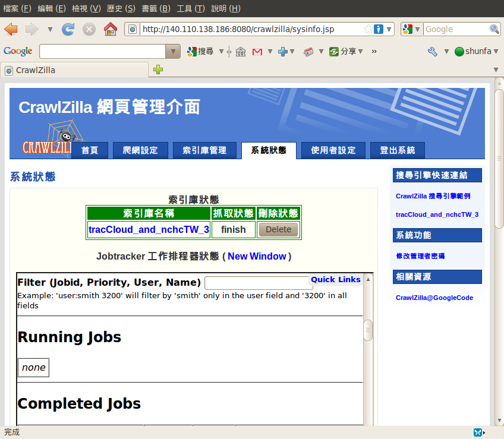The image size is (504, 439).
Task: Select the 系統狀態 tab
Action: point(269,150)
